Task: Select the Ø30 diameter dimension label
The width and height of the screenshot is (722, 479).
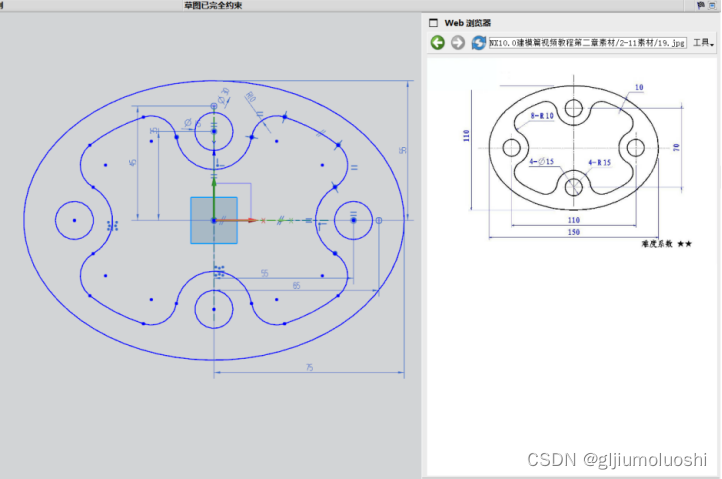Action: click(224, 97)
